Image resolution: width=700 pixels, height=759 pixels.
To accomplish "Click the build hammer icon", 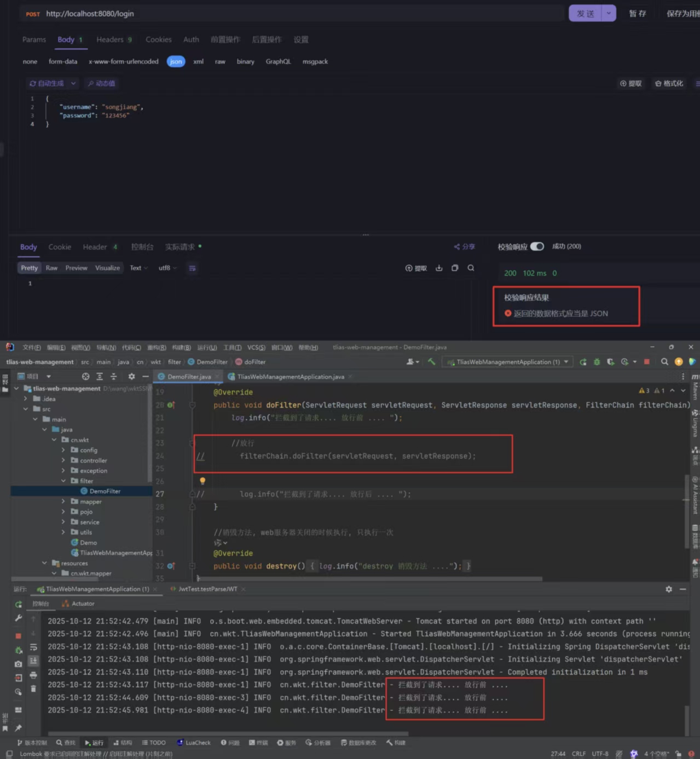I will pos(431,362).
